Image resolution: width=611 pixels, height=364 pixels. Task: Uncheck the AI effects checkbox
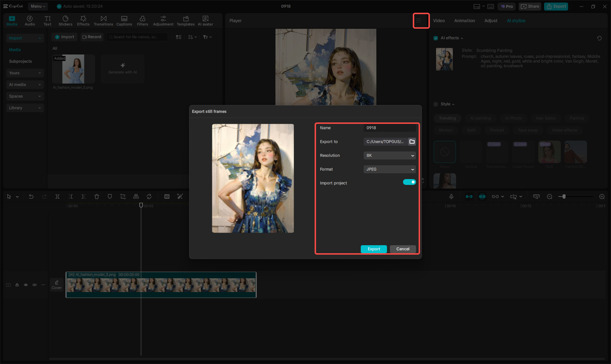(x=436, y=38)
